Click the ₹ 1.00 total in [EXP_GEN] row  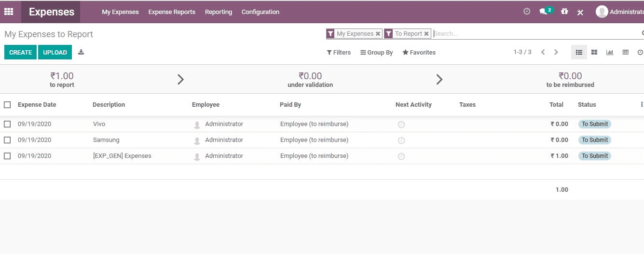[x=560, y=156]
